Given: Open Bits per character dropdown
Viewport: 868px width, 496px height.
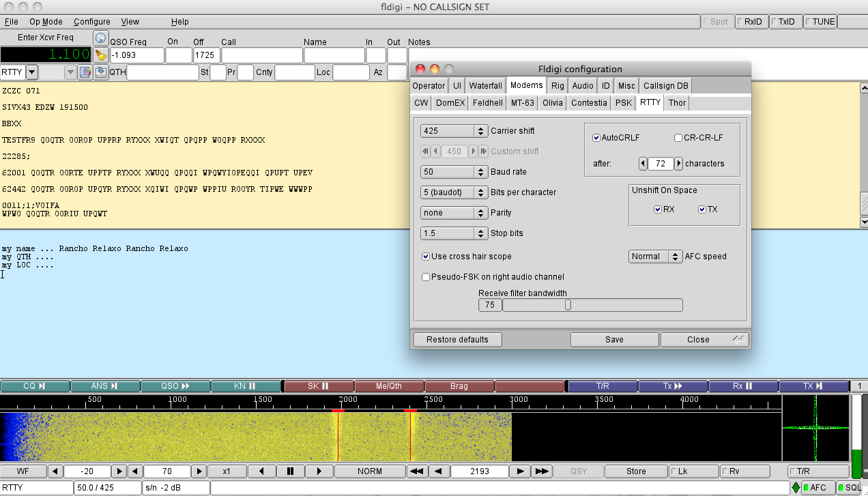Looking at the screenshot, I should click(x=454, y=192).
